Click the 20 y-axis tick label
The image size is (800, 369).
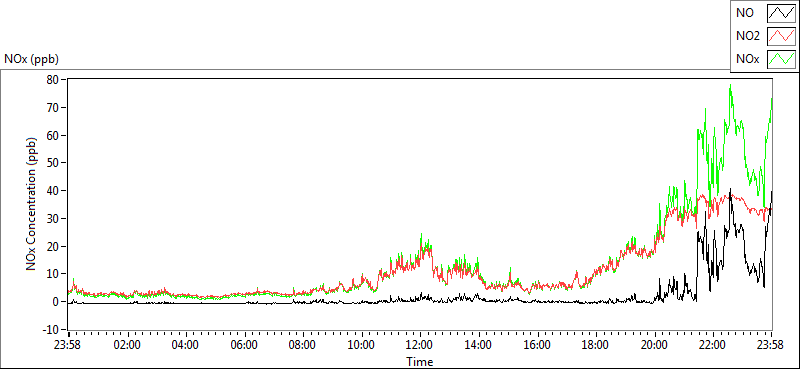54,246
